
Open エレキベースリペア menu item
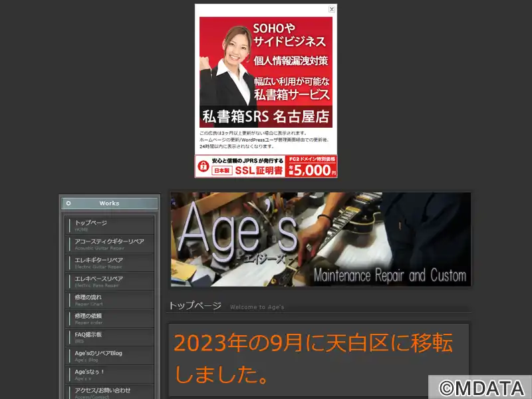[x=109, y=281]
